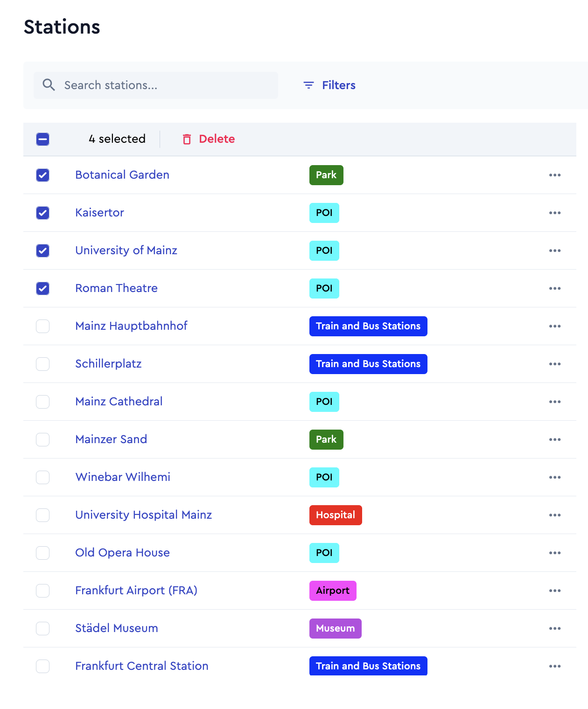Check the University Hospital Mainz checkbox
This screenshot has height=709, width=588.
point(43,515)
